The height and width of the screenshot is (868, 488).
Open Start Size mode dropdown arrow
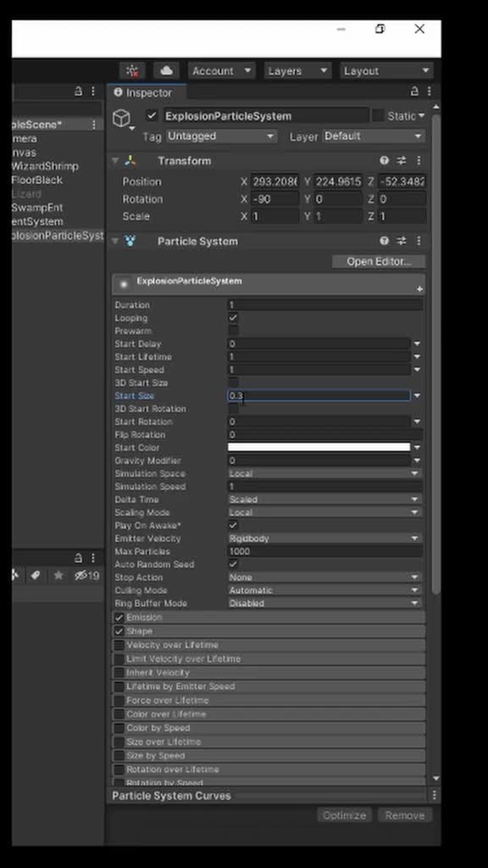[417, 396]
